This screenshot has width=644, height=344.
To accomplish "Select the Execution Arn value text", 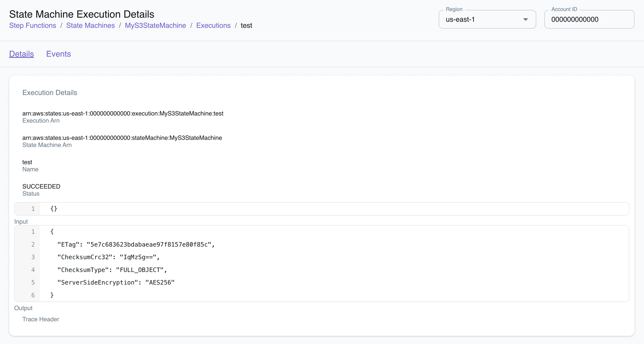I will click(x=123, y=113).
